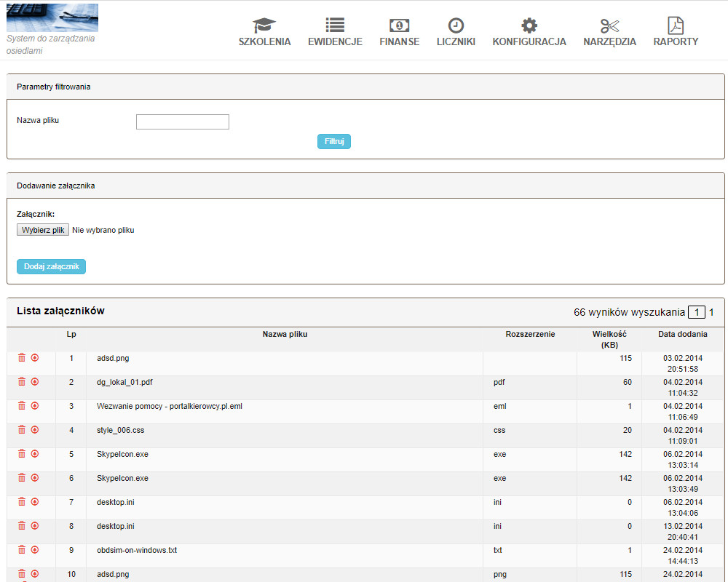Open the Narzędzia scissors menu
728x582 pixels.
609,32
